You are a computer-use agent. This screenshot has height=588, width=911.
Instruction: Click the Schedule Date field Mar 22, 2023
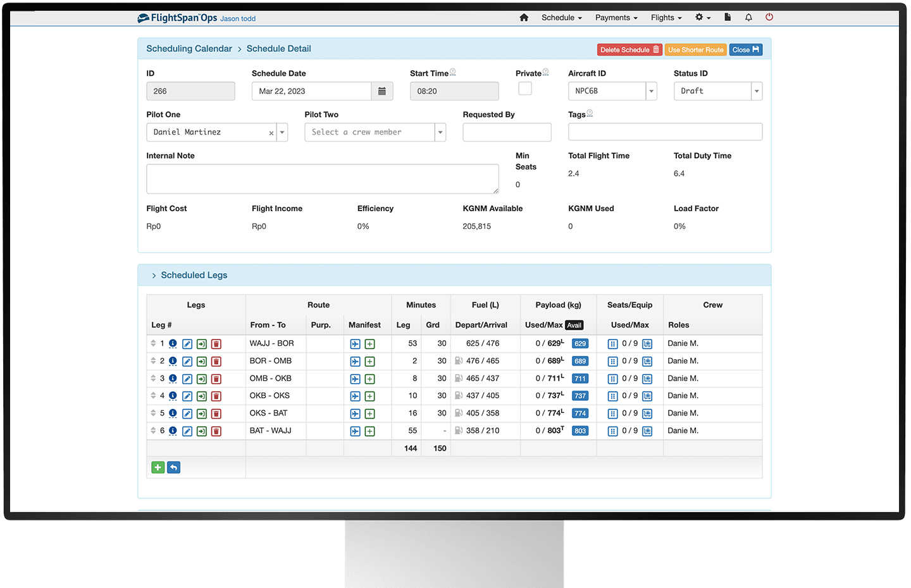pyautogui.click(x=311, y=91)
